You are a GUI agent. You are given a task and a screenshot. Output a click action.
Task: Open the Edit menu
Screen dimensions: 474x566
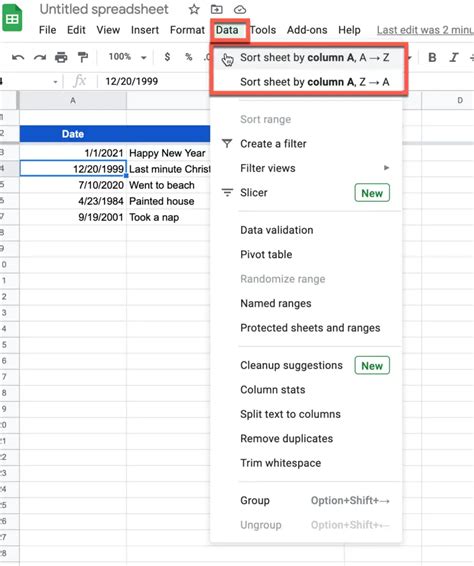76,30
